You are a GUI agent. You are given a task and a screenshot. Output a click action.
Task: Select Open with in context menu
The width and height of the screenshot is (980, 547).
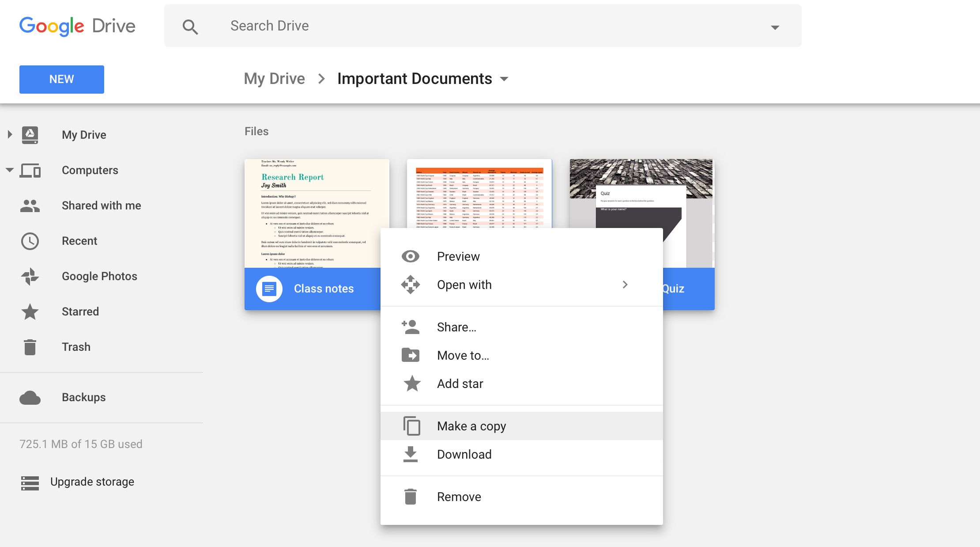click(x=518, y=284)
